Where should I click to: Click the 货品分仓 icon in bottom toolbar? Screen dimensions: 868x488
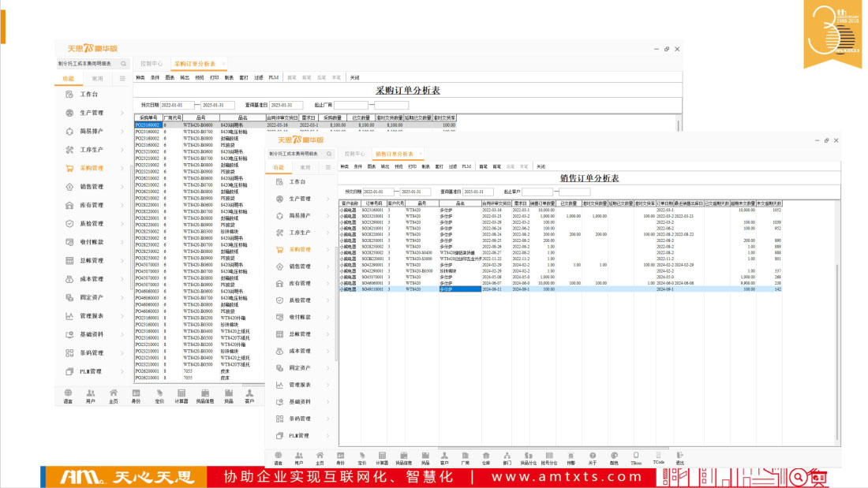(528, 458)
